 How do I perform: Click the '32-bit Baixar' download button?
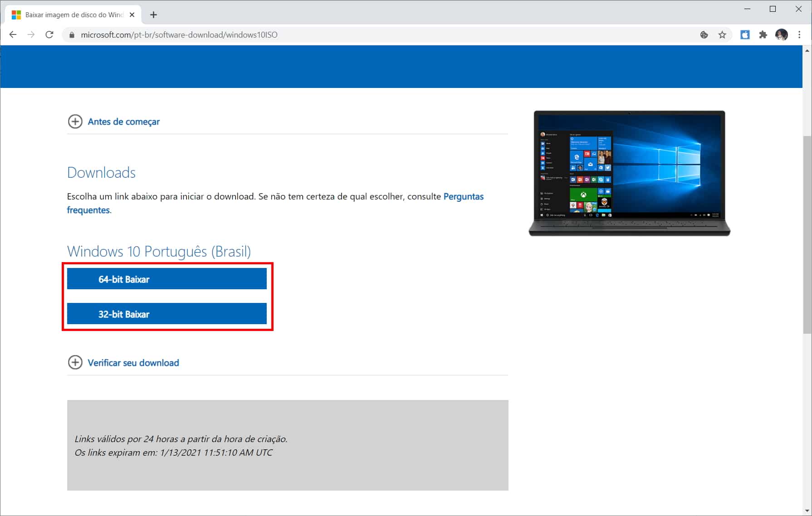(x=166, y=313)
